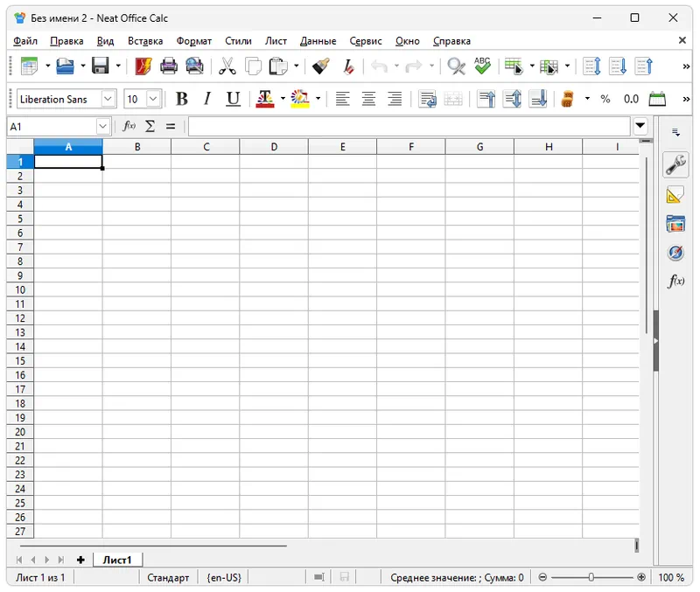Click the 100 % zoom level in the status bar
Screen dimensions: 700x592
point(671,578)
